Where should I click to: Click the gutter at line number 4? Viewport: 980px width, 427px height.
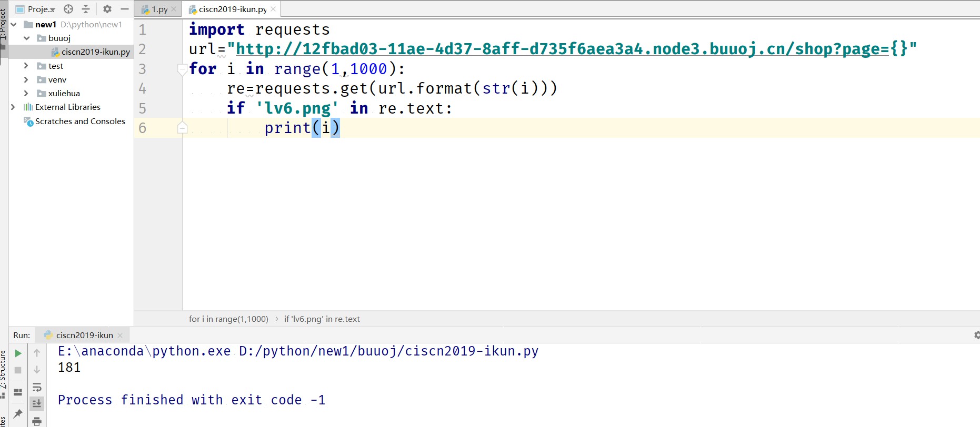[143, 88]
